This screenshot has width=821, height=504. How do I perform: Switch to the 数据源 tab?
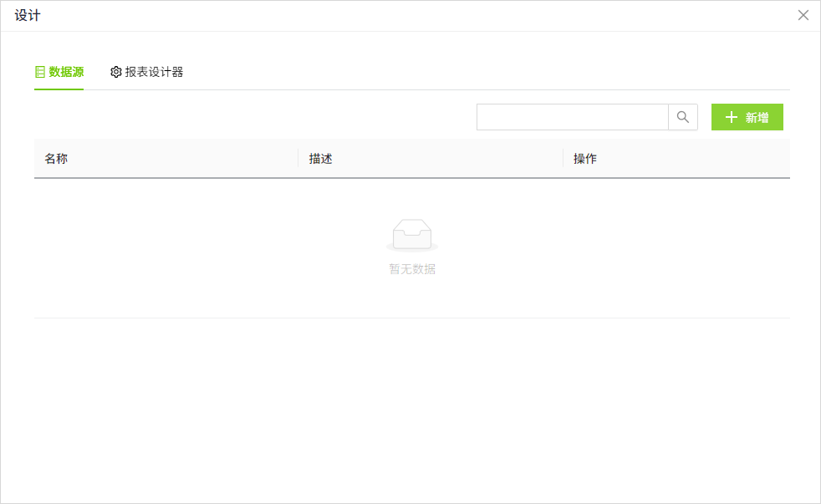65,72
